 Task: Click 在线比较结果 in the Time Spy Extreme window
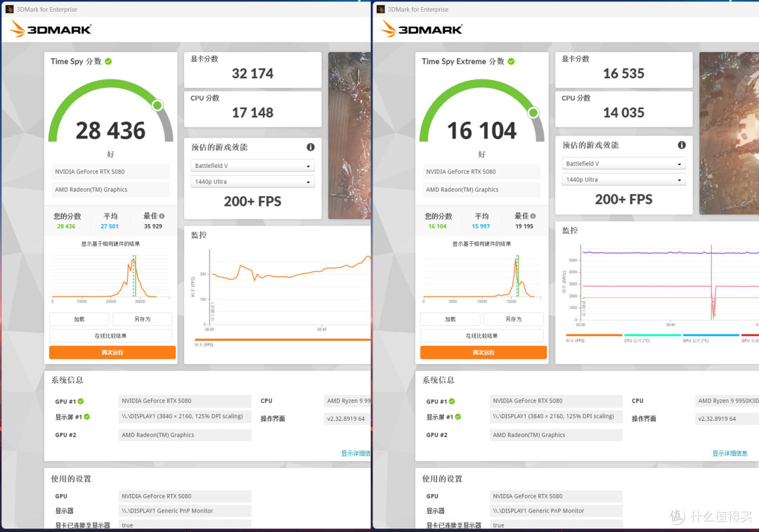pos(482,335)
